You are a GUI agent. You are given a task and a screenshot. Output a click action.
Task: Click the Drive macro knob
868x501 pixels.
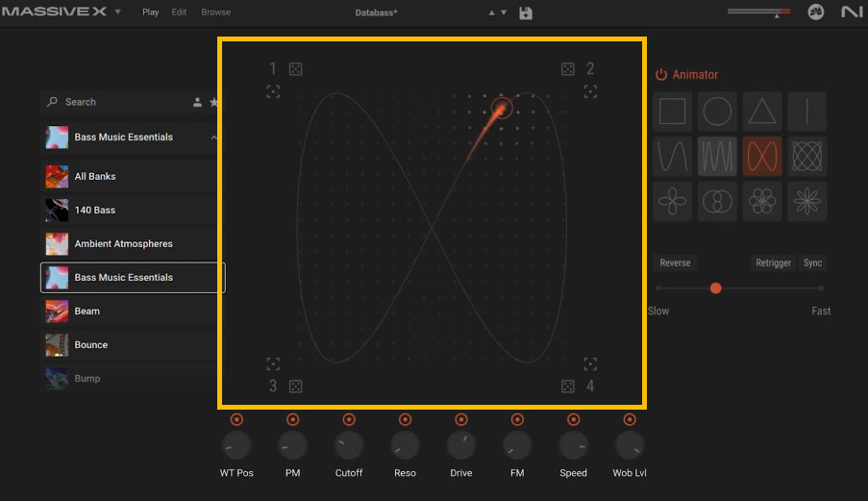(461, 445)
